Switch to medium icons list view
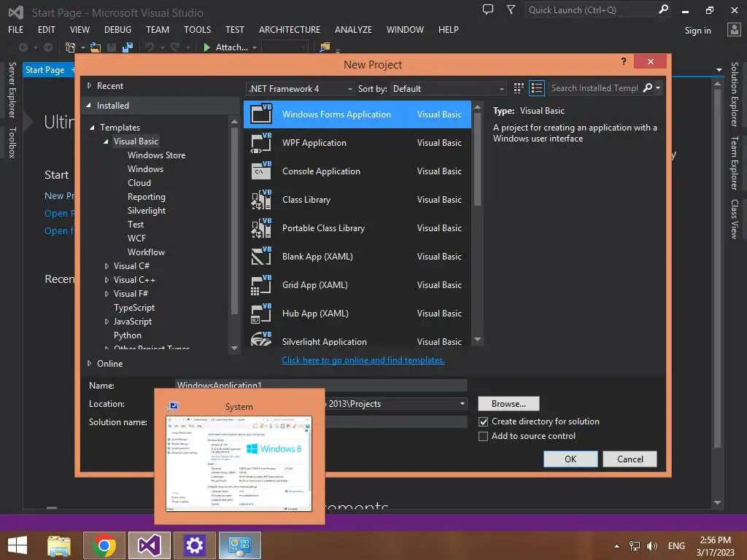Screen dimensions: 747x560 coord(537,88)
